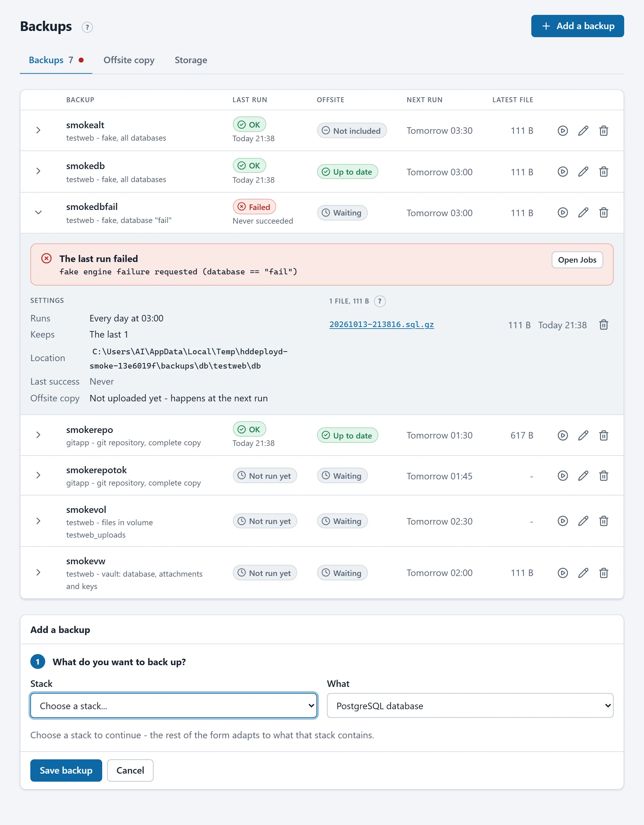
Task: Edit the smokerepotok backup
Action: coord(583,476)
